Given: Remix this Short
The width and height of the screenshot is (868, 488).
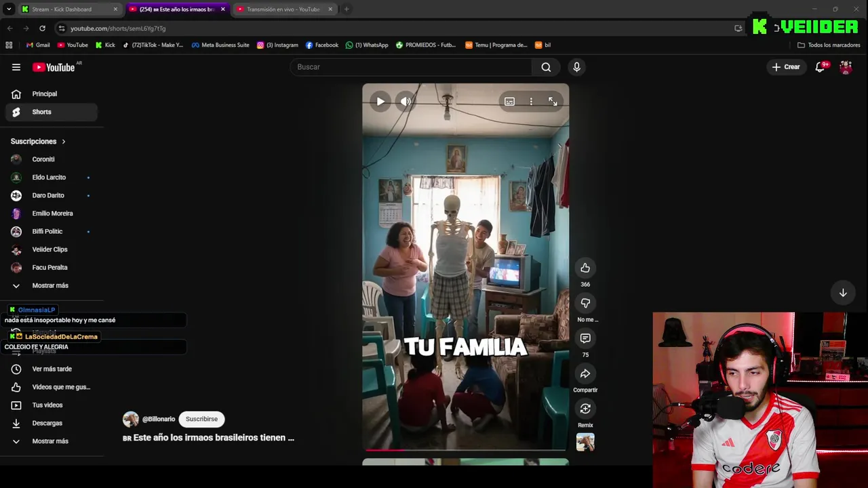Looking at the screenshot, I should 585,409.
